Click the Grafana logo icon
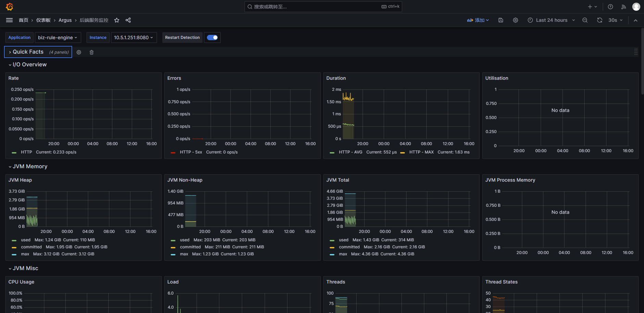Image resolution: width=644 pixels, height=313 pixels. point(10,6)
